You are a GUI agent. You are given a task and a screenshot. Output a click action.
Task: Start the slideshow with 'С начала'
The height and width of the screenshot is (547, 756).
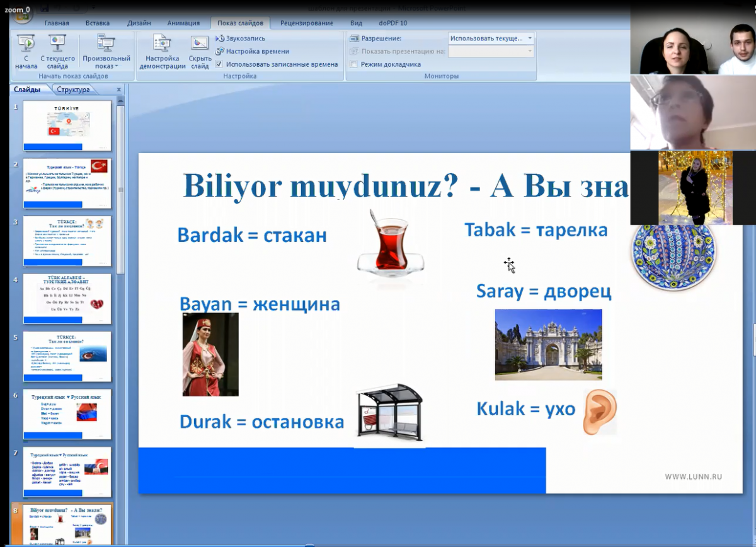pos(26,52)
